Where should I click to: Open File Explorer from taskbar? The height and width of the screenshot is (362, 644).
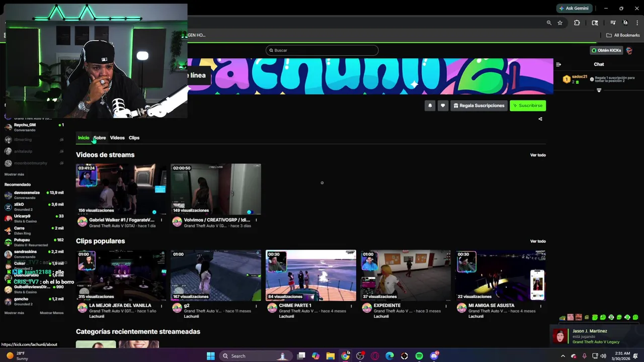point(330,356)
